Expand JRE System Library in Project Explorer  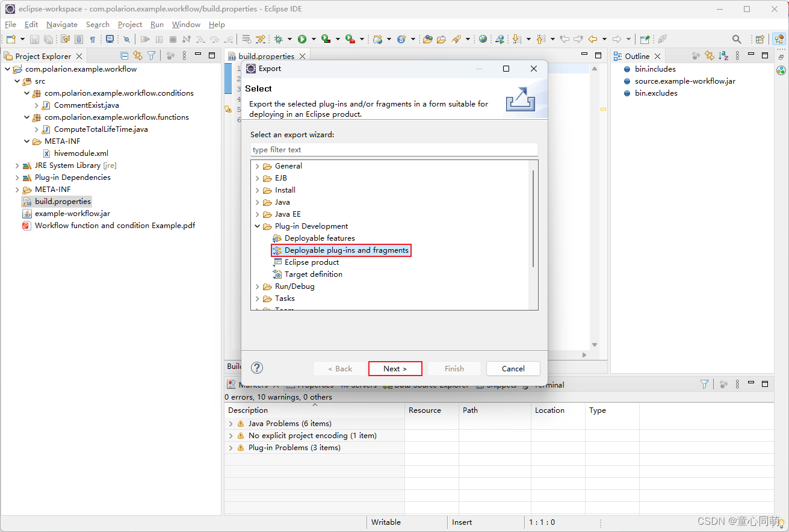(17, 165)
